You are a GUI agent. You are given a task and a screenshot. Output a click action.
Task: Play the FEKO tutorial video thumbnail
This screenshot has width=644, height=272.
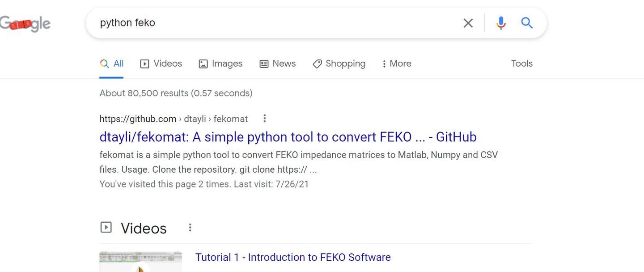point(140,261)
